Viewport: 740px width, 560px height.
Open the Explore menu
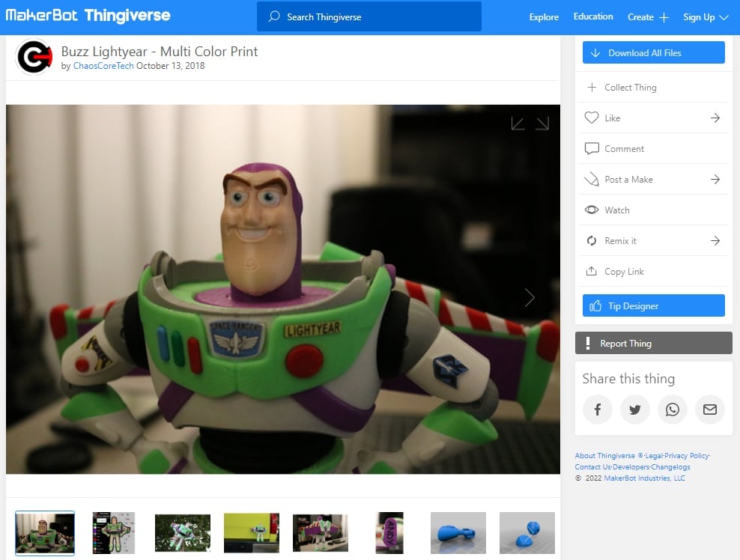[x=544, y=17]
